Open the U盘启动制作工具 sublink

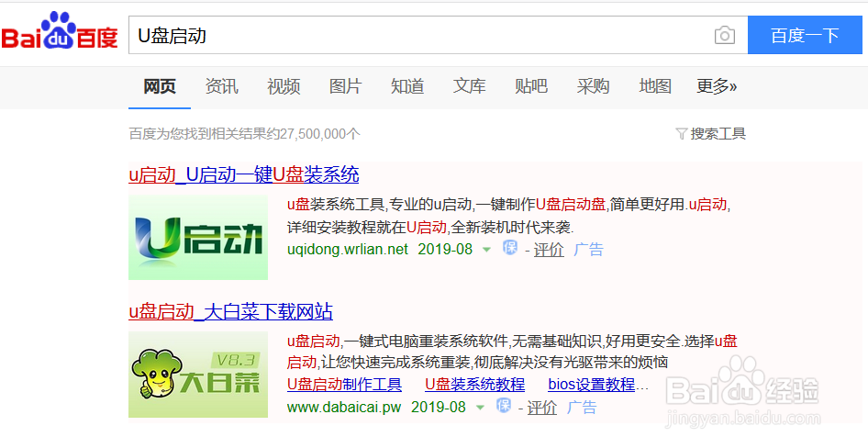(344, 385)
